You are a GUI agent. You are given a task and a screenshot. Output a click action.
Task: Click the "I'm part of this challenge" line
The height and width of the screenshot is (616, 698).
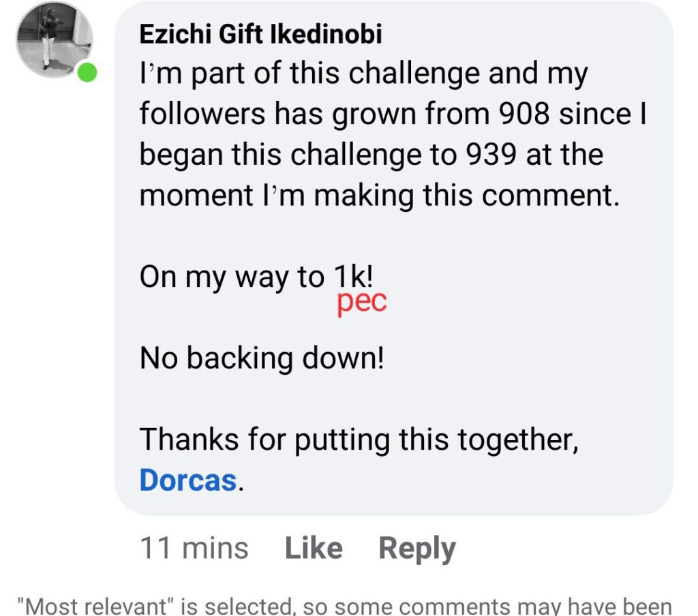click(x=363, y=74)
